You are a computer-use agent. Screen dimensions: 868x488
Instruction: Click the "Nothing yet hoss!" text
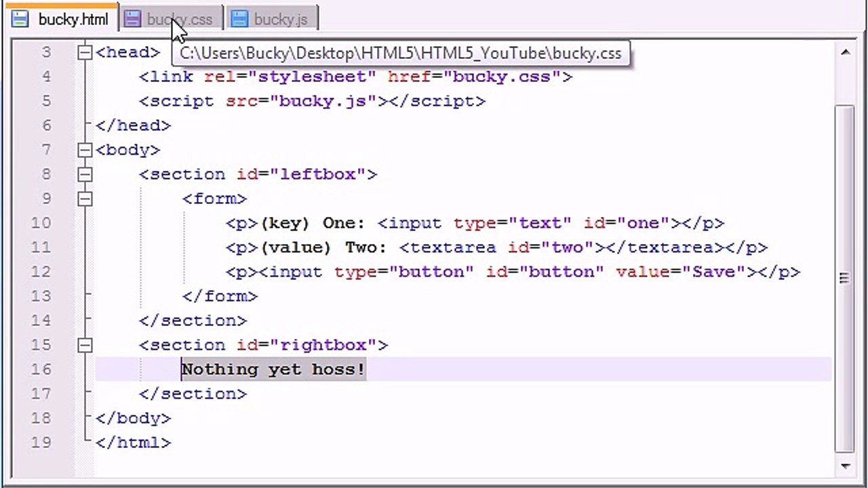[x=273, y=369]
